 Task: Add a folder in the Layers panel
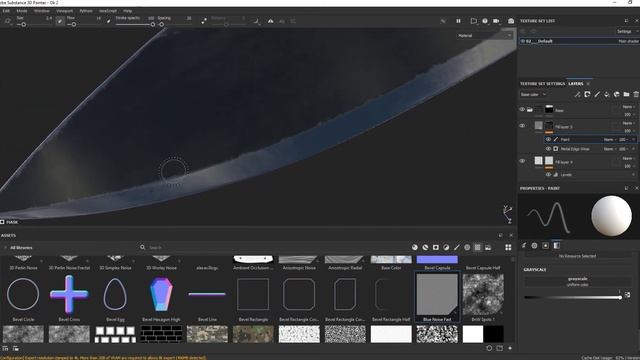pos(626,94)
